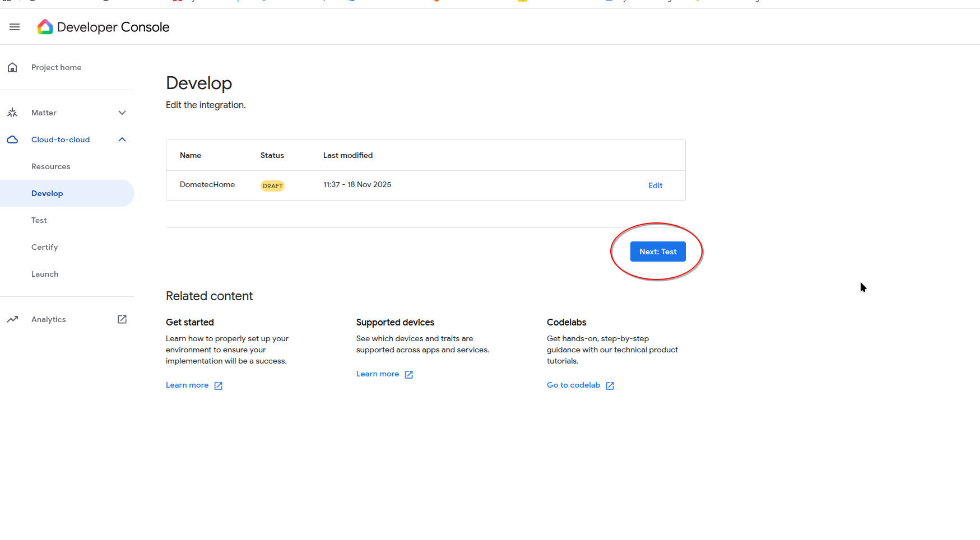Click the Next: Test button
980x540 pixels.
(658, 252)
